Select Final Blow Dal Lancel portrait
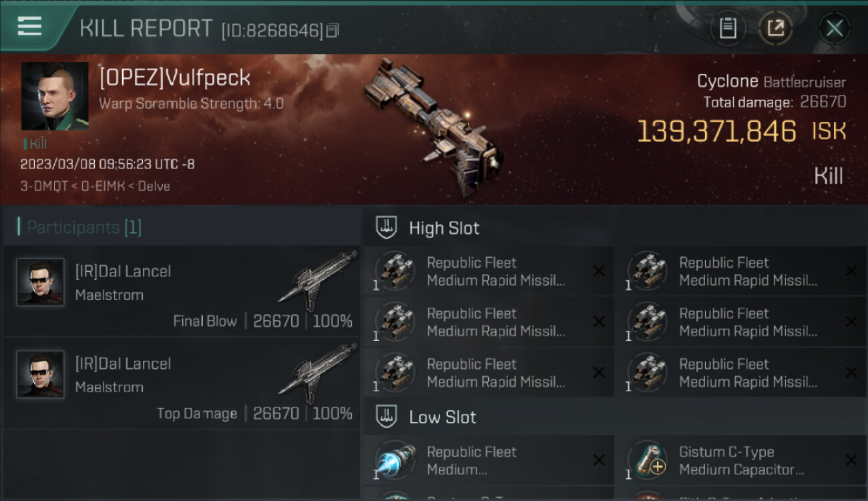Image resolution: width=868 pixels, height=501 pixels. [41, 283]
